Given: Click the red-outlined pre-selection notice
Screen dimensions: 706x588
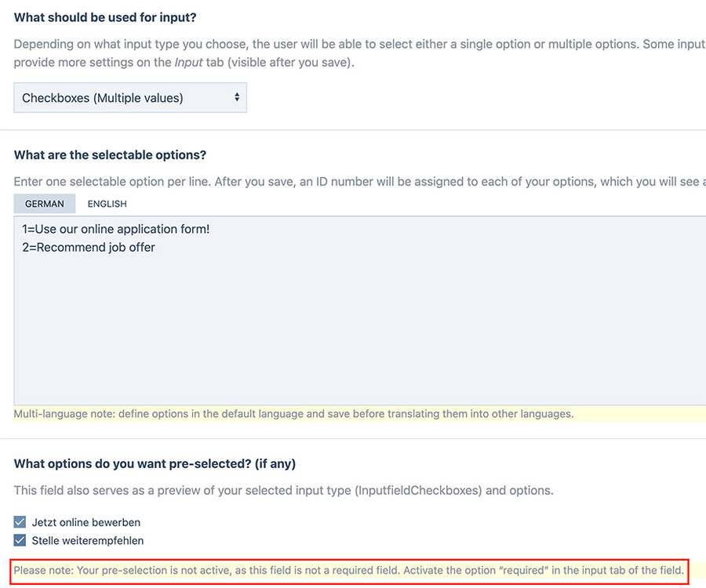Looking at the screenshot, I should point(349,570).
